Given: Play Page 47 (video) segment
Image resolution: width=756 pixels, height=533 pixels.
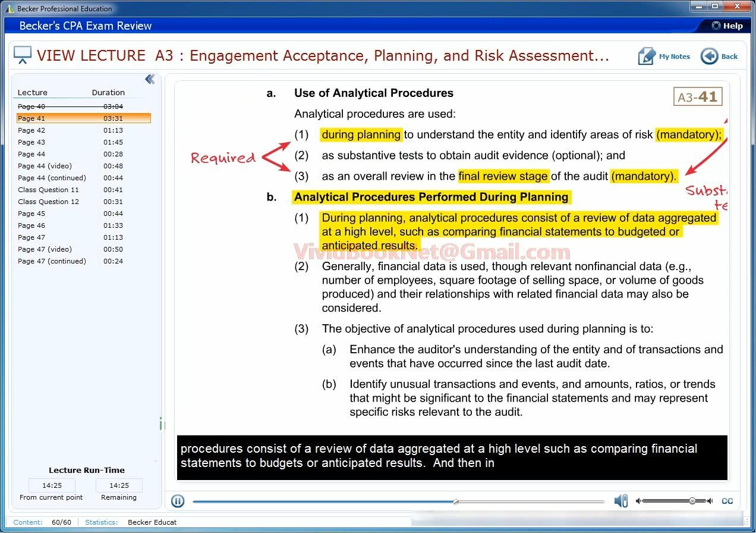Looking at the screenshot, I should [x=84, y=249].
